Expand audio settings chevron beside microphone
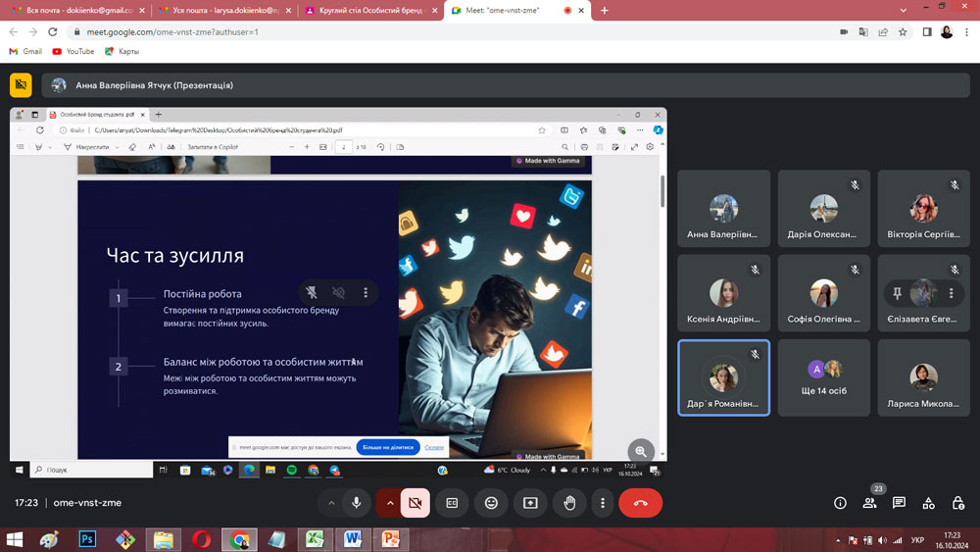The height and width of the screenshot is (552, 980). coord(331,503)
